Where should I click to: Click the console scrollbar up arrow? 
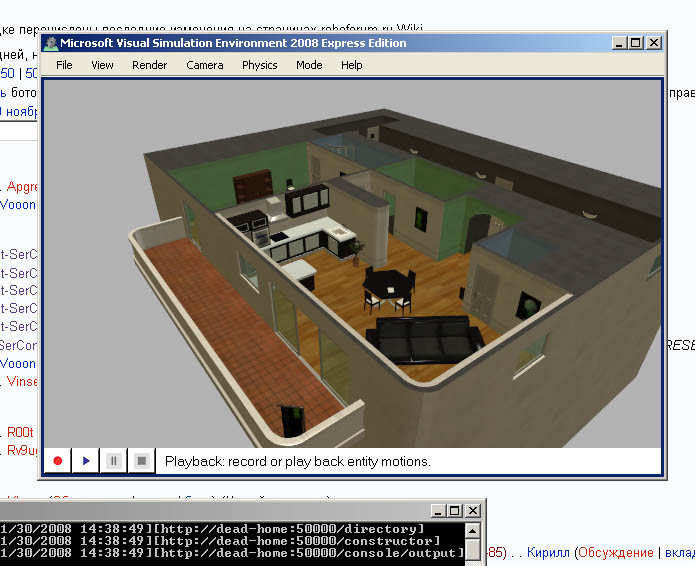click(x=473, y=531)
